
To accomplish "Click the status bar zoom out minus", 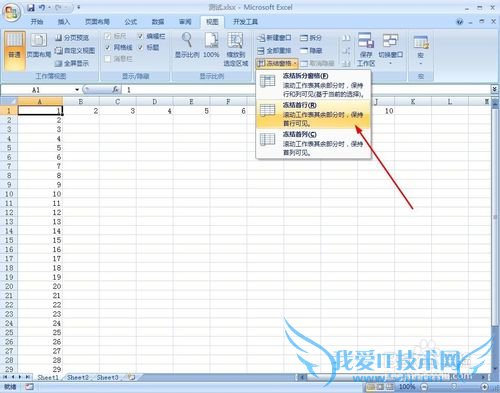I will (x=424, y=387).
